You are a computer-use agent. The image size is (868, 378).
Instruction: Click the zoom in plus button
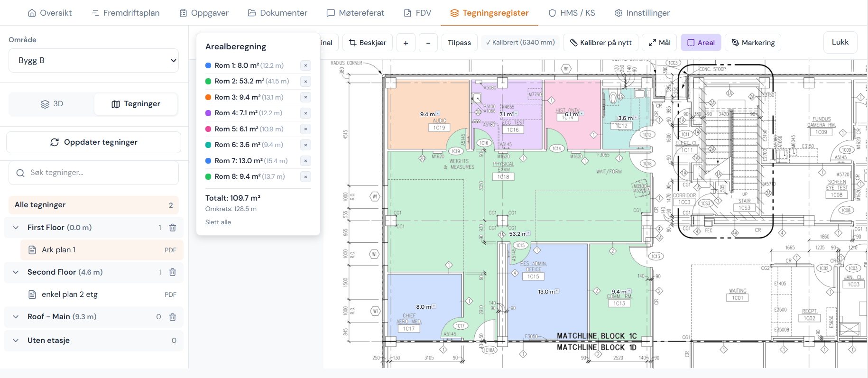pos(406,43)
